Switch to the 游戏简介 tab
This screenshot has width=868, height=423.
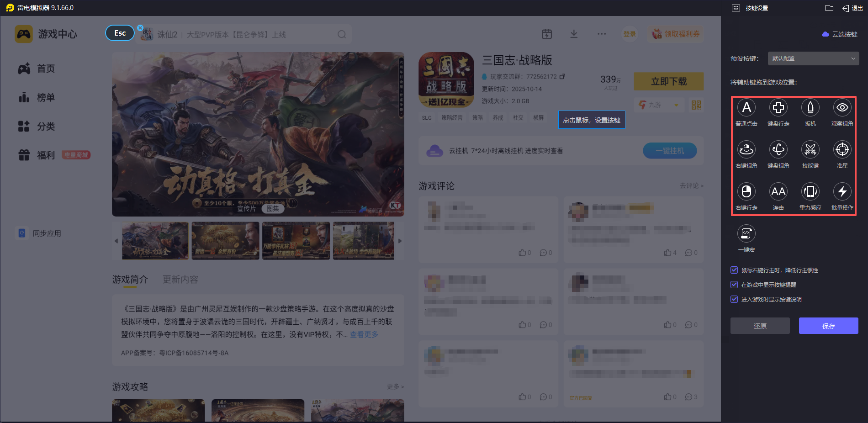click(x=130, y=280)
